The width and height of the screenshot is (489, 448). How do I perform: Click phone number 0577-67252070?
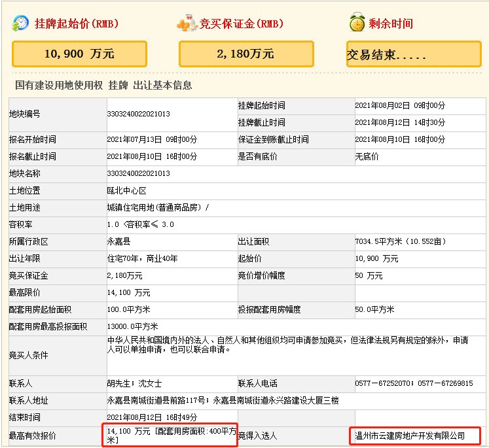[x=383, y=383]
